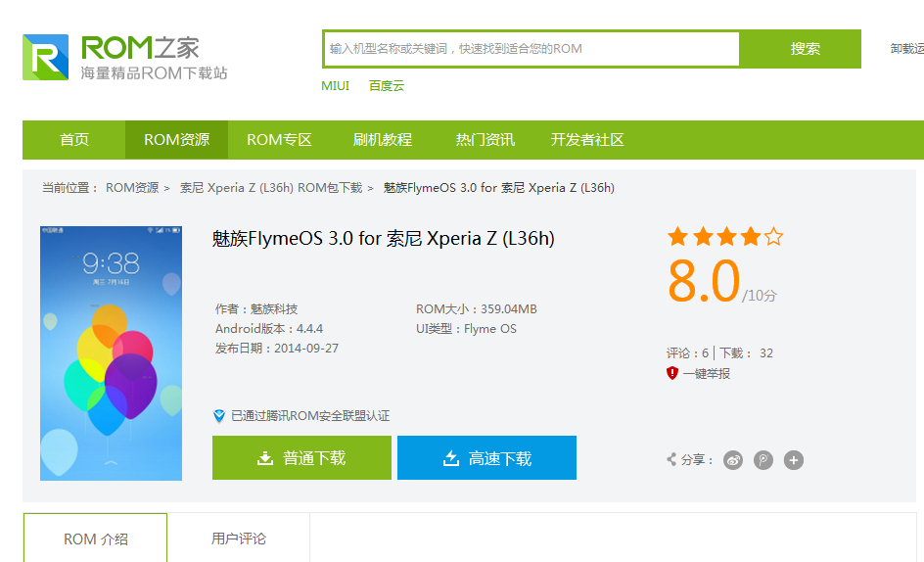Select the ROM 介绍 tab
This screenshot has height=562, width=924.
[x=96, y=539]
